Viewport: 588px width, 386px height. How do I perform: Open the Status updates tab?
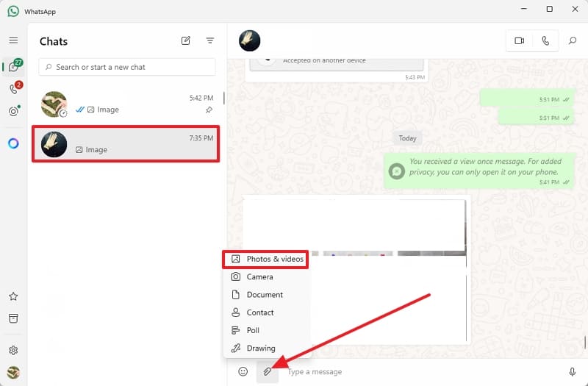[13, 112]
